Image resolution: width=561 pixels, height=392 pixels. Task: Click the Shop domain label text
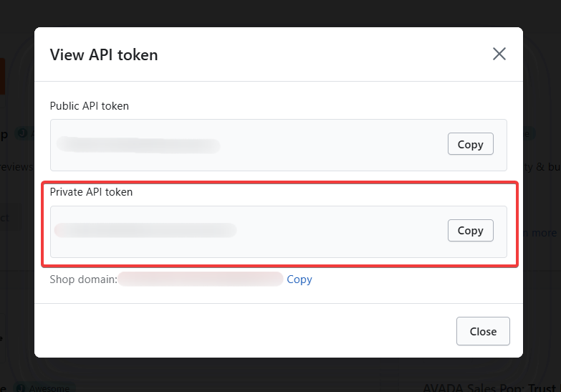(x=82, y=279)
